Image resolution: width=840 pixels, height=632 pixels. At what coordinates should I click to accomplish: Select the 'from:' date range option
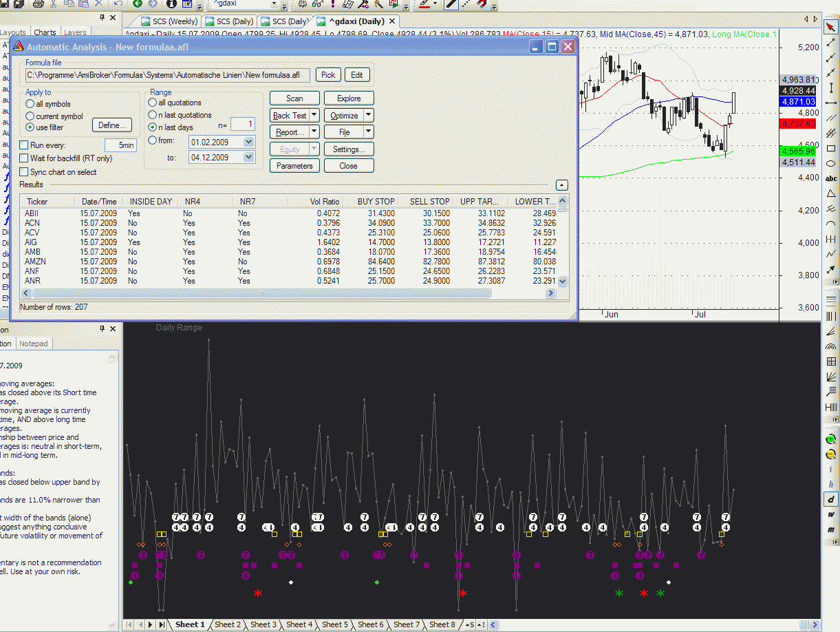(153, 140)
